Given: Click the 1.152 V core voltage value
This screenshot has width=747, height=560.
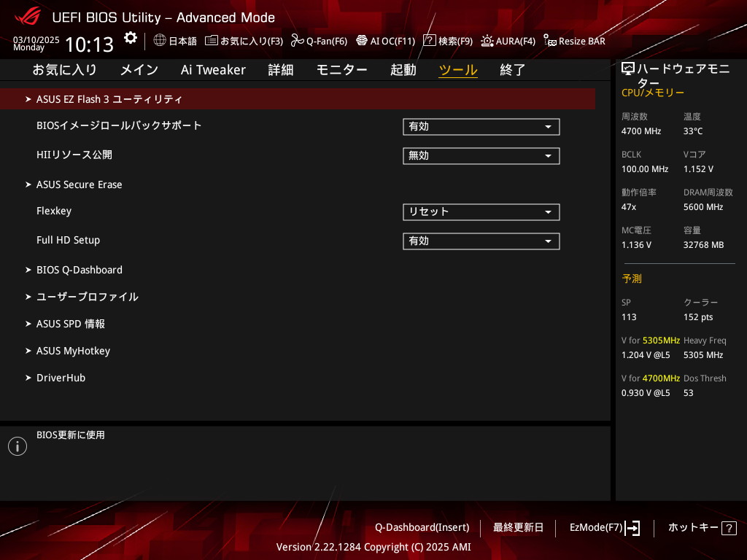Looking at the screenshot, I should pos(698,169).
